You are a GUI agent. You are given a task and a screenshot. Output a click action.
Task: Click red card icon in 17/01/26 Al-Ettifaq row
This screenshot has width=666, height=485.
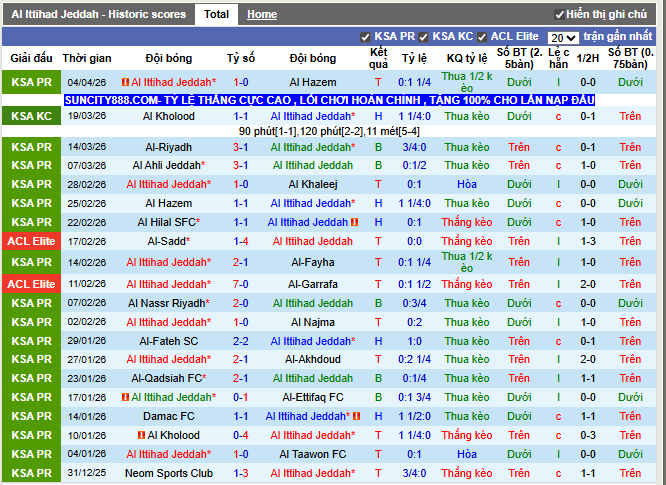[x=125, y=397]
